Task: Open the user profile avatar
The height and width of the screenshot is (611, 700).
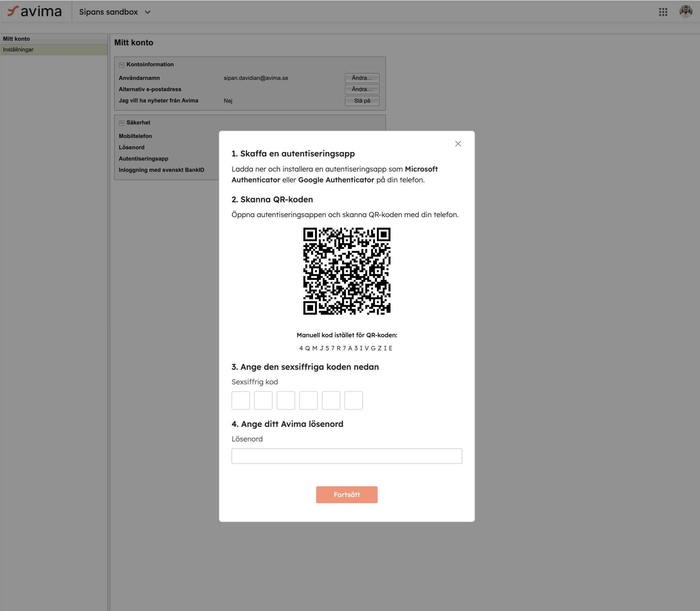Action: pyautogui.click(x=686, y=12)
